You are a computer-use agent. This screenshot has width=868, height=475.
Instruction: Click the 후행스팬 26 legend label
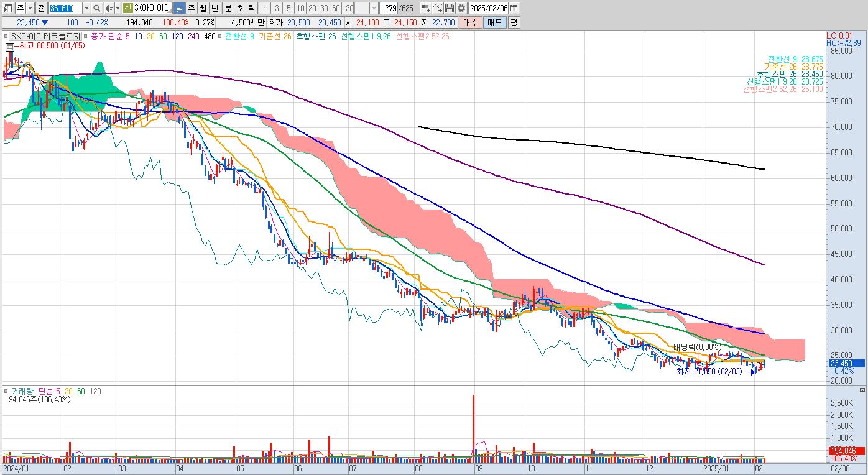pyautogui.click(x=316, y=36)
